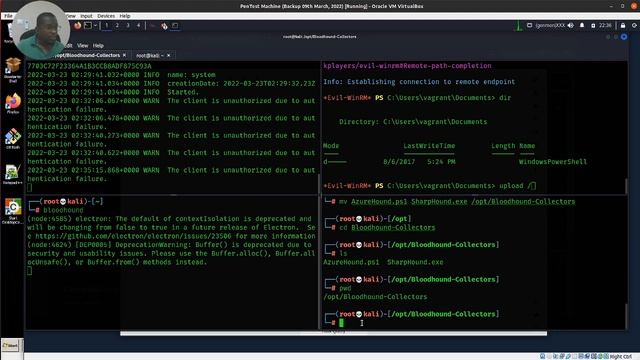Click the github.com/electron issues URL

133,236
